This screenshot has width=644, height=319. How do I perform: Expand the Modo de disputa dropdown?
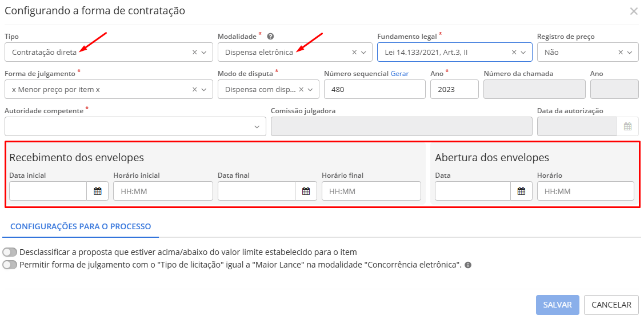click(310, 89)
